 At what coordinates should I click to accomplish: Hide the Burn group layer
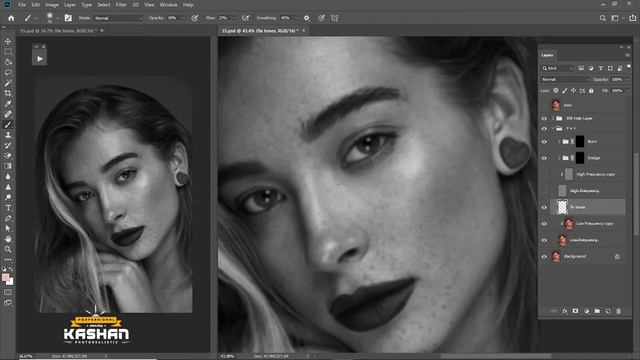[544, 142]
